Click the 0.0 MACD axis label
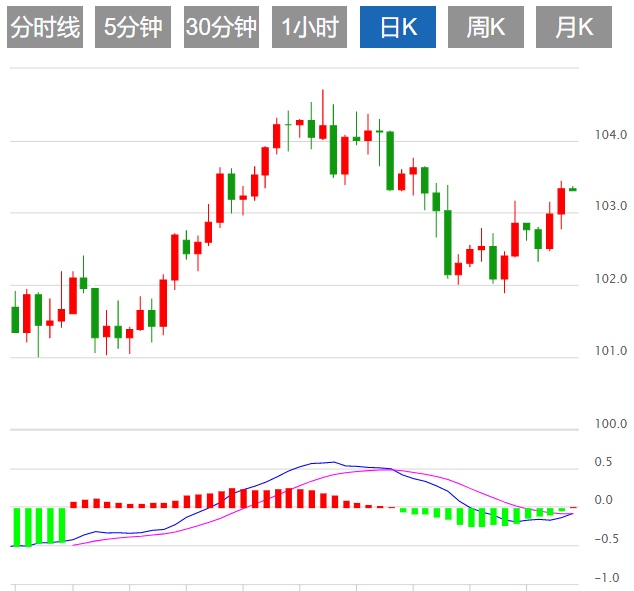The width and height of the screenshot is (634, 591). point(603,500)
